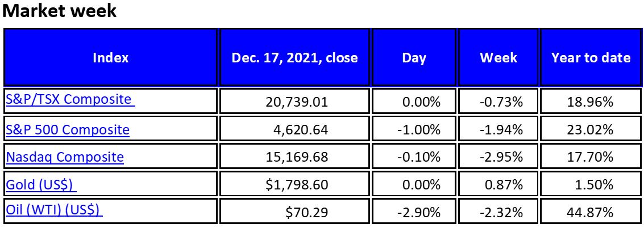This screenshot has width=644, height=228.
Task: Click the Year to date header
Action: [591, 57]
